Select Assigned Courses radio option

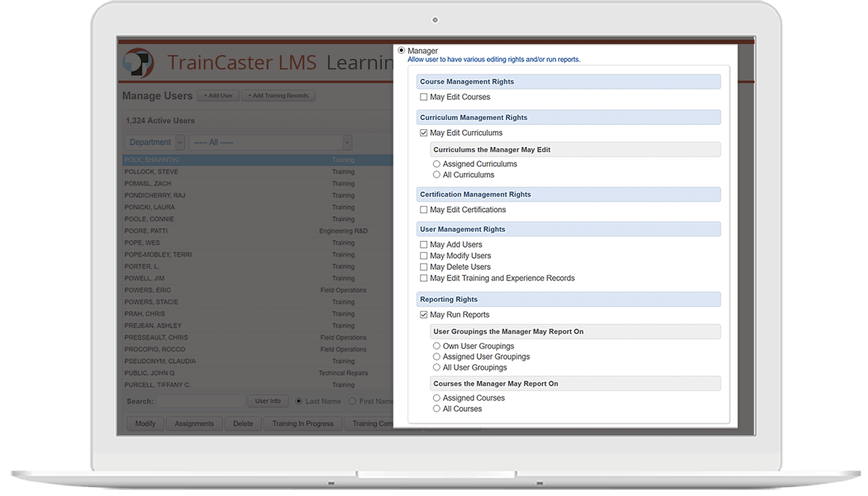pos(436,398)
